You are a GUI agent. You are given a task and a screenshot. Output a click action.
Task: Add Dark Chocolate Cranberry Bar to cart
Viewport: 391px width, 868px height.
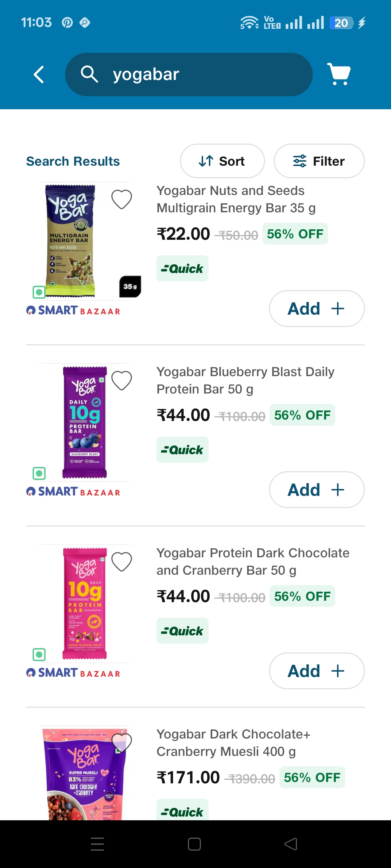click(316, 671)
